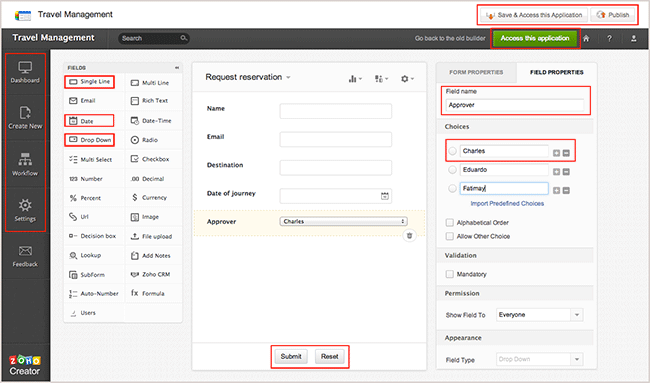Go to home via house icon
The height and width of the screenshot is (383, 650).
click(x=586, y=39)
